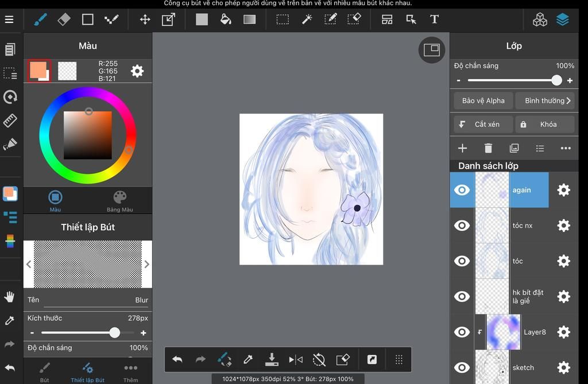
Task: Switch to the Bảng Màu tab
Action: point(120,201)
